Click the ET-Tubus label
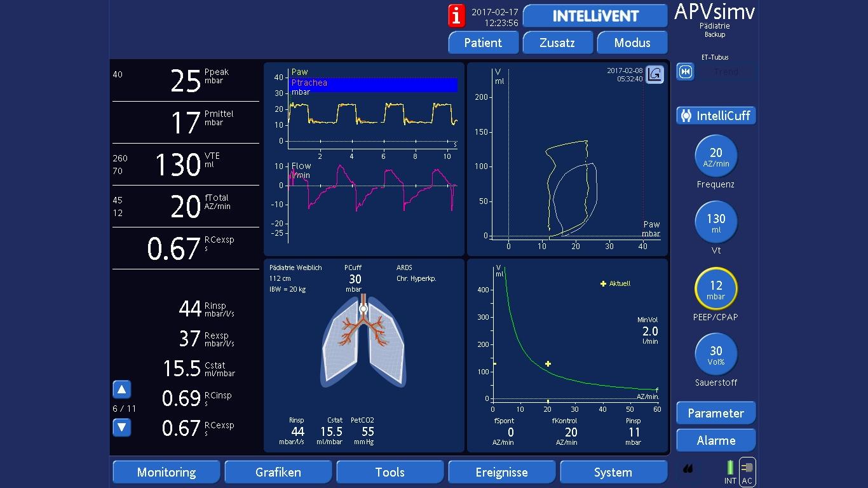 tap(715, 57)
